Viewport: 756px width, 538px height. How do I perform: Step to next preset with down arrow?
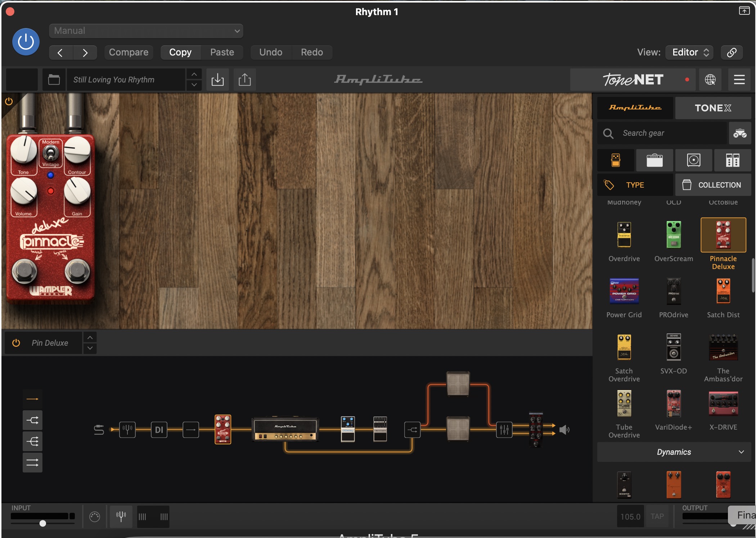194,85
